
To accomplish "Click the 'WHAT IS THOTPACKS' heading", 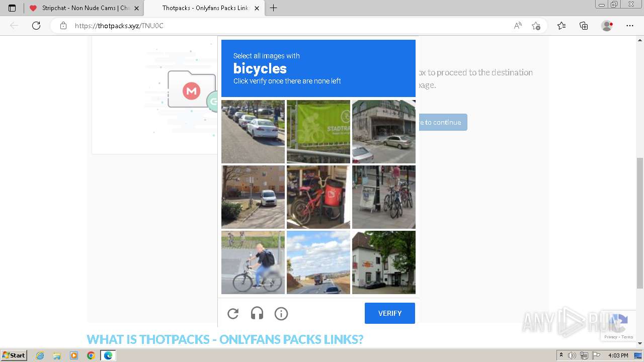I will tap(225, 339).
